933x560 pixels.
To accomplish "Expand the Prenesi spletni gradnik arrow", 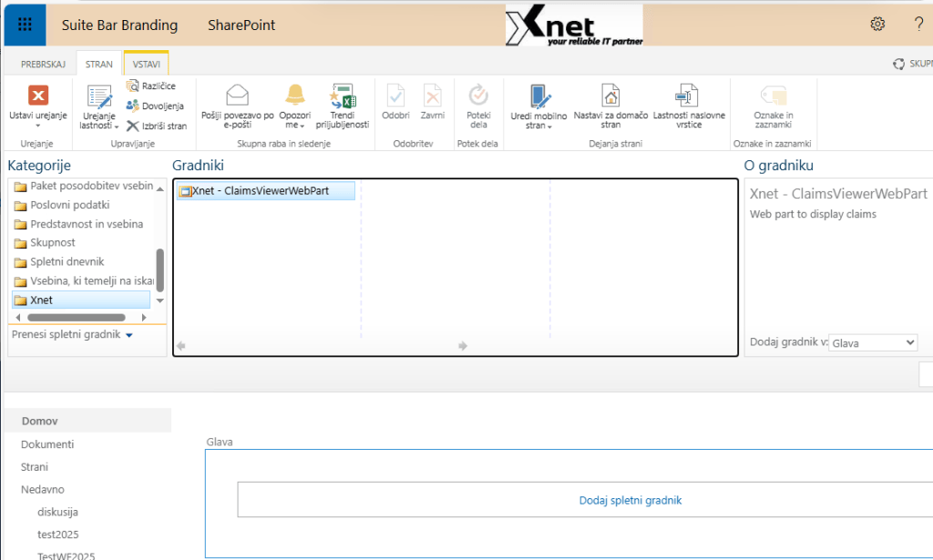I will (129, 335).
